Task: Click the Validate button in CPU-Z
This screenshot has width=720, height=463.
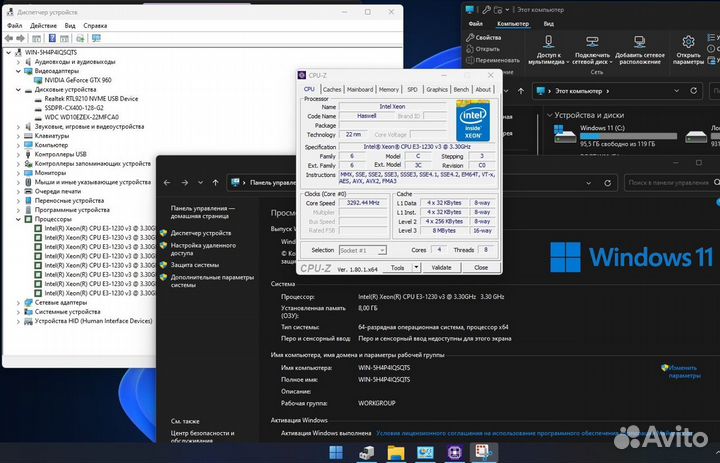Action: click(x=441, y=268)
